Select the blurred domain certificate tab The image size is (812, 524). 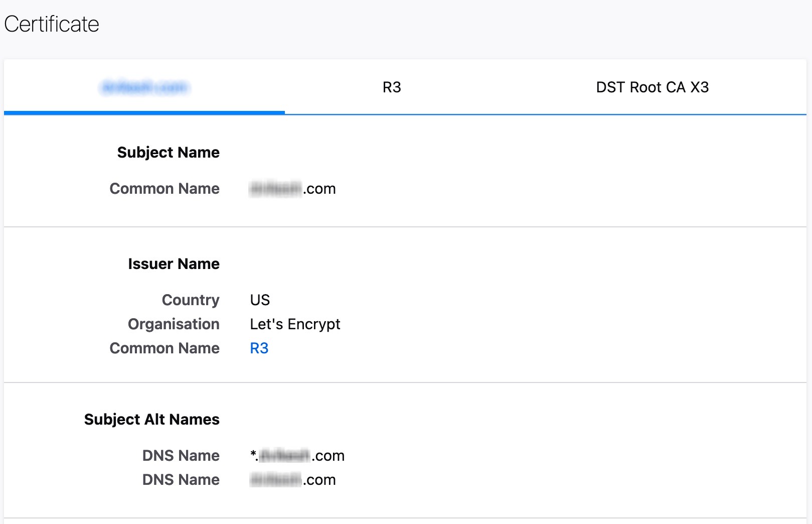pyautogui.click(x=144, y=87)
